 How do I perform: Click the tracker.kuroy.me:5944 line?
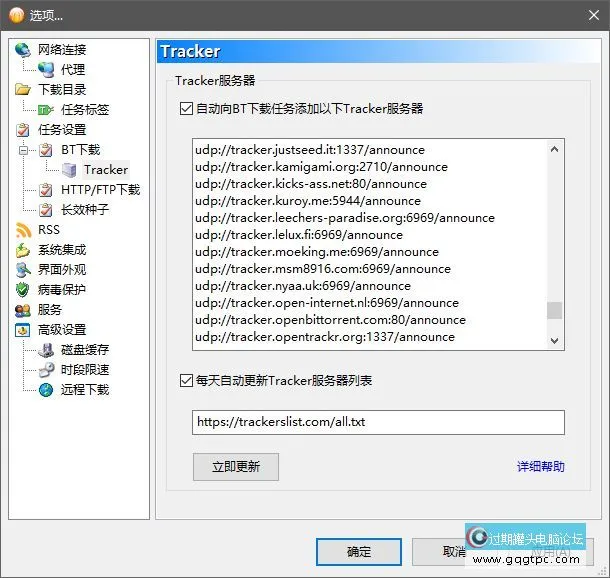308,201
